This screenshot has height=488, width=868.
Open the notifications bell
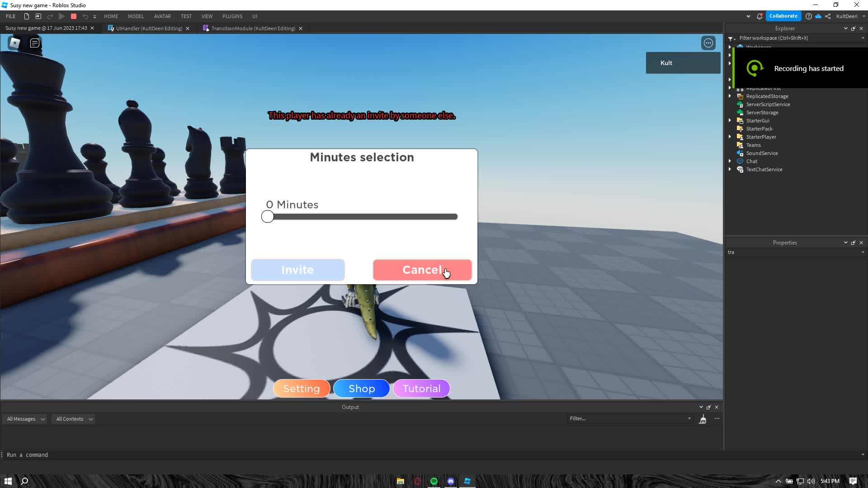(x=759, y=16)
